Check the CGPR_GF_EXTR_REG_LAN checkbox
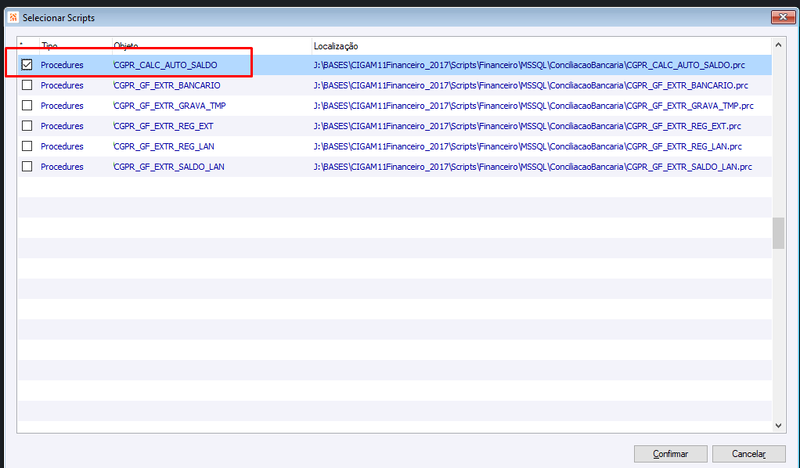Viewport: 800px width, 468px height. coord(27,146)
